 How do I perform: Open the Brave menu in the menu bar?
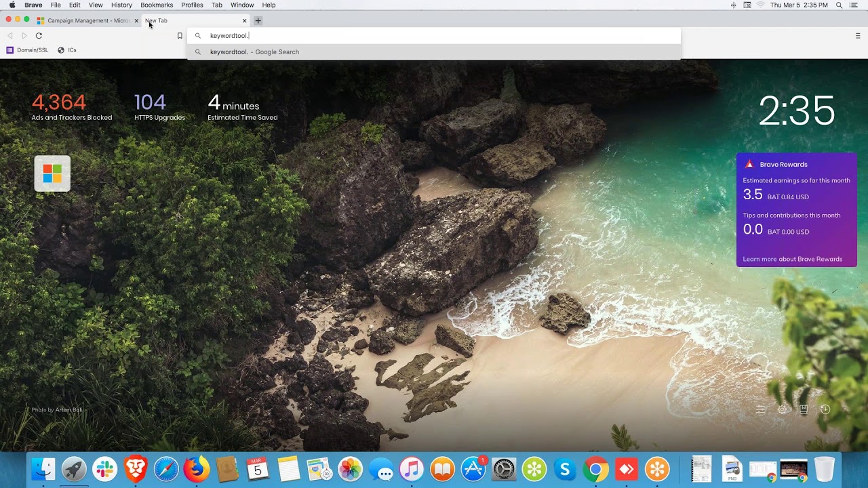coord(33,5)
